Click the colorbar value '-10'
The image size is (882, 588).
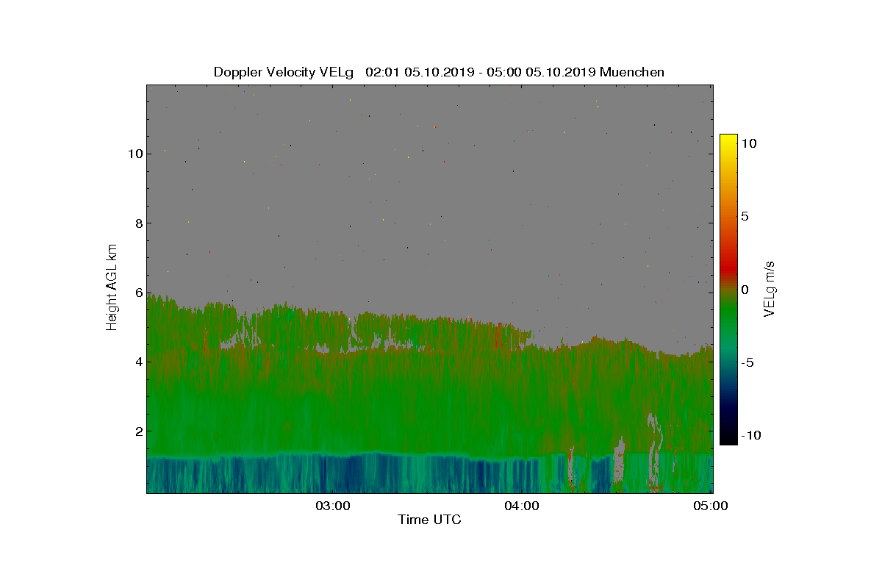(752, 435)
